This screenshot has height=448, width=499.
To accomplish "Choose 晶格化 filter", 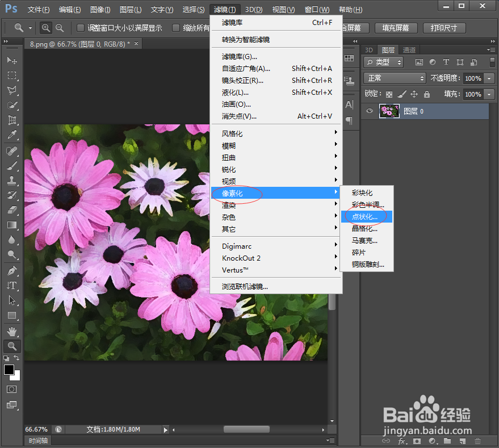I will pos(367,229).
